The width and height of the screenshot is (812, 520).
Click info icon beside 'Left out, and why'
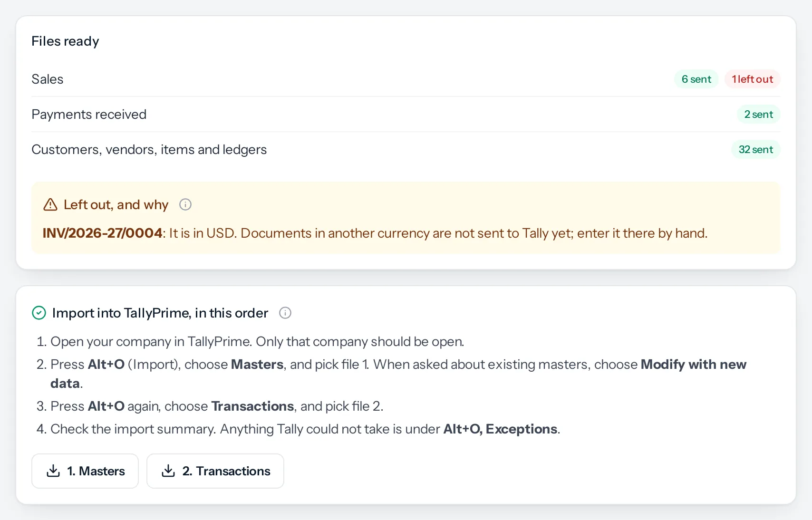tap(185, 204)
